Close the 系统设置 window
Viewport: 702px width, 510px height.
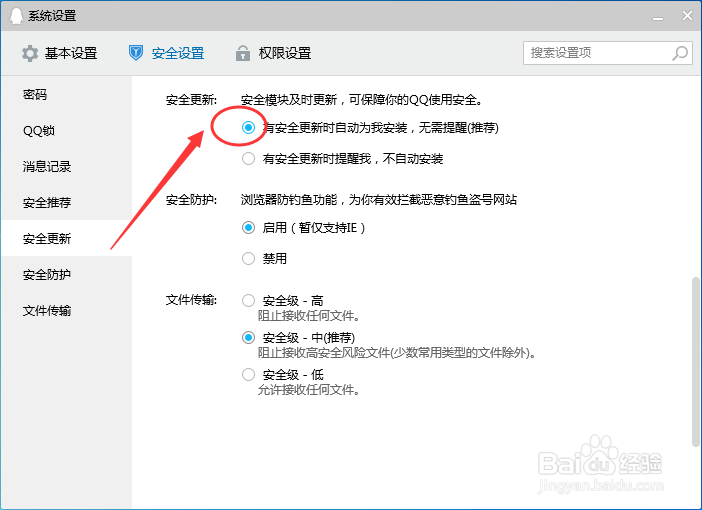tap(687, 16)
